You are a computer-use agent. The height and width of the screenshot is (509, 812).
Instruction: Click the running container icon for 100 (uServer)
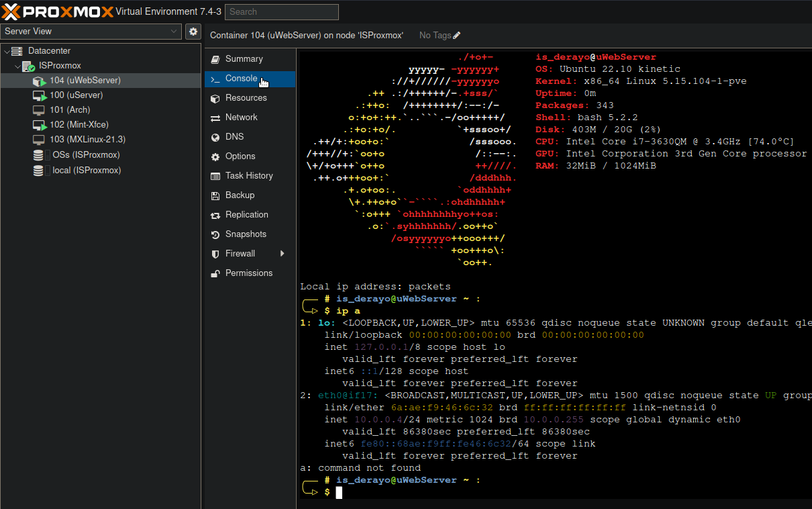pyautogui.click(x=39, y=95)
